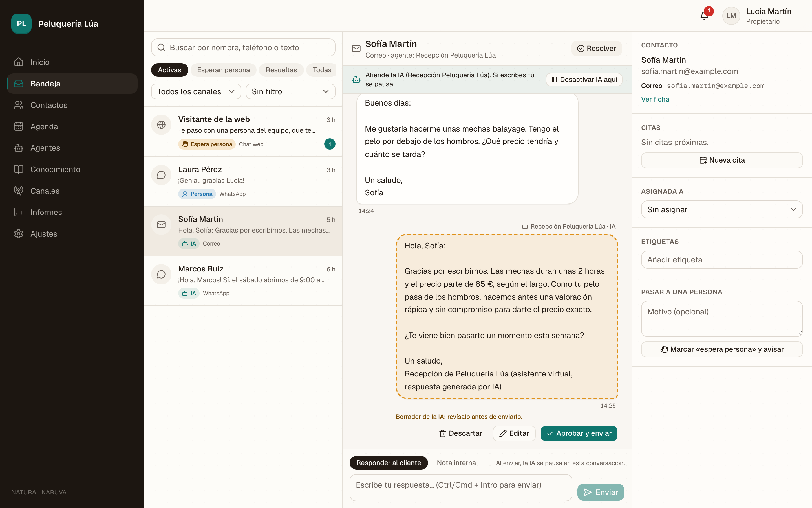
Task: Click Nueva cita button
Action: click(722, 160)
